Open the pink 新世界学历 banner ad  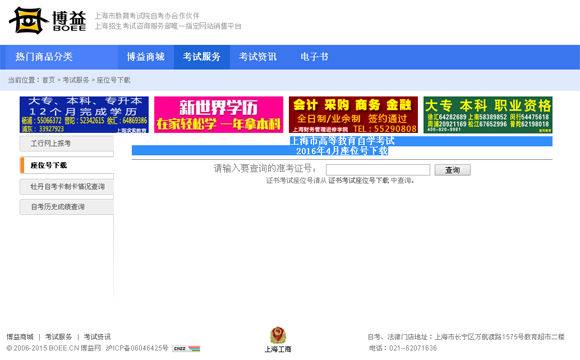(219, 115)
